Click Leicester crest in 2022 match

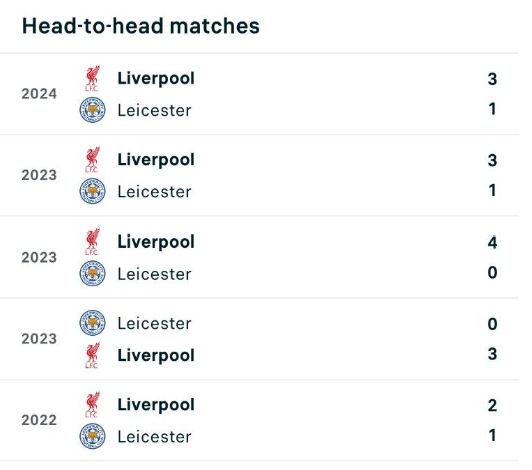[x=92, y=436]
